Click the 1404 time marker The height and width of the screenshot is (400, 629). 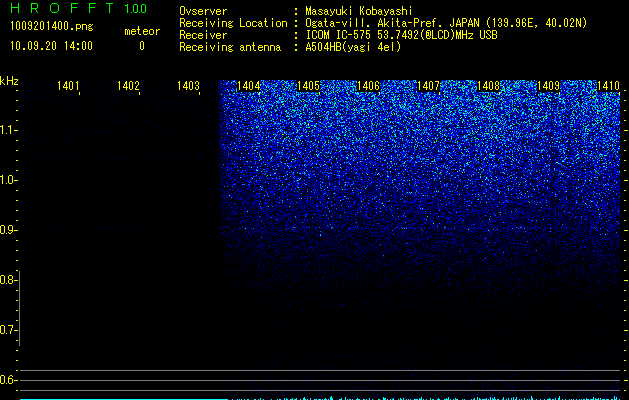pyautogui.click(x=248, y=86)
